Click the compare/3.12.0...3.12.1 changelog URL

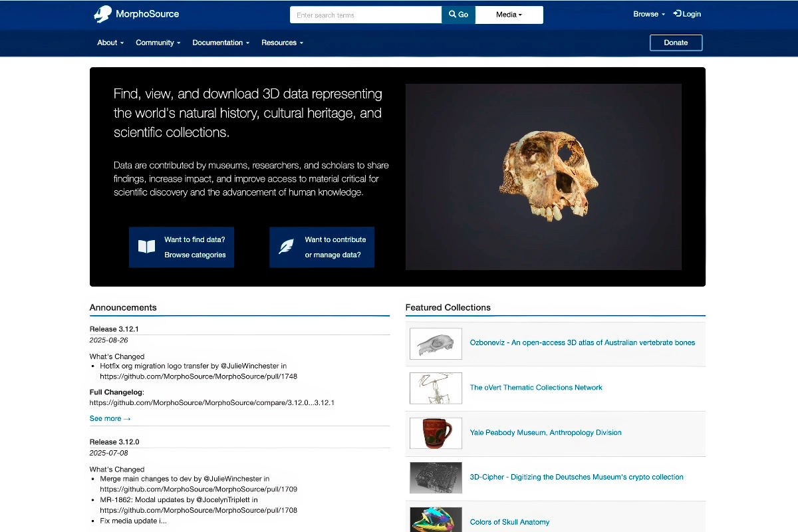tap(212, 403)
